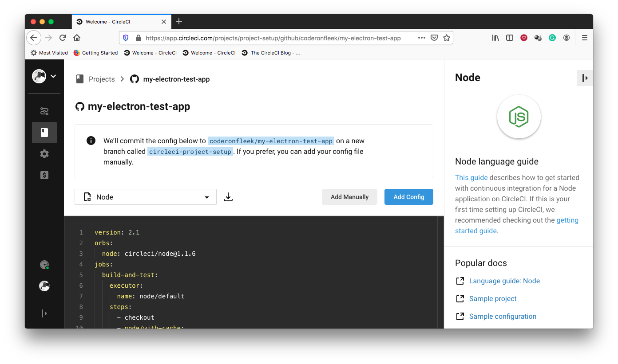Click the GitHub logo beside my-electron-test-app heading
This screenshot has height=364, width=618.
tap(80, 106)
